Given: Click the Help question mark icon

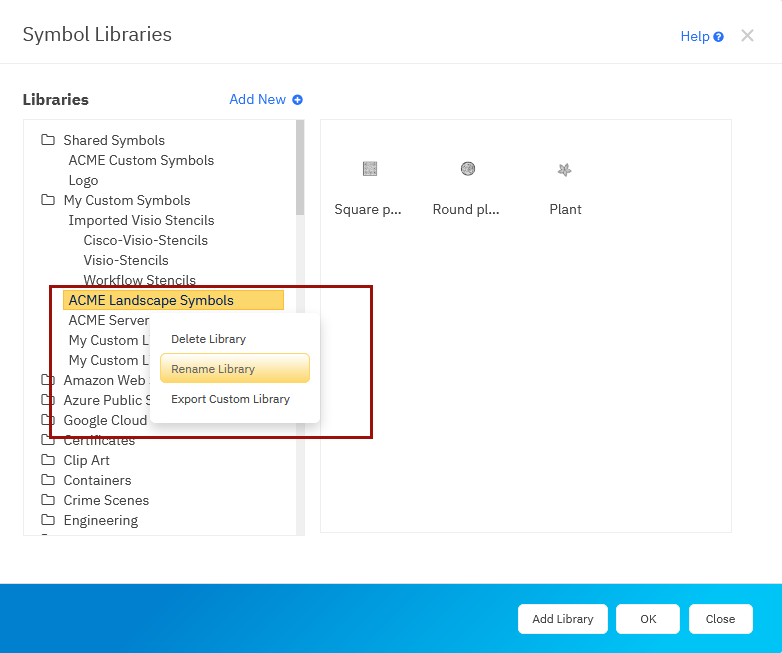Looking at the screenshot, I should click(x=718, y=37).
